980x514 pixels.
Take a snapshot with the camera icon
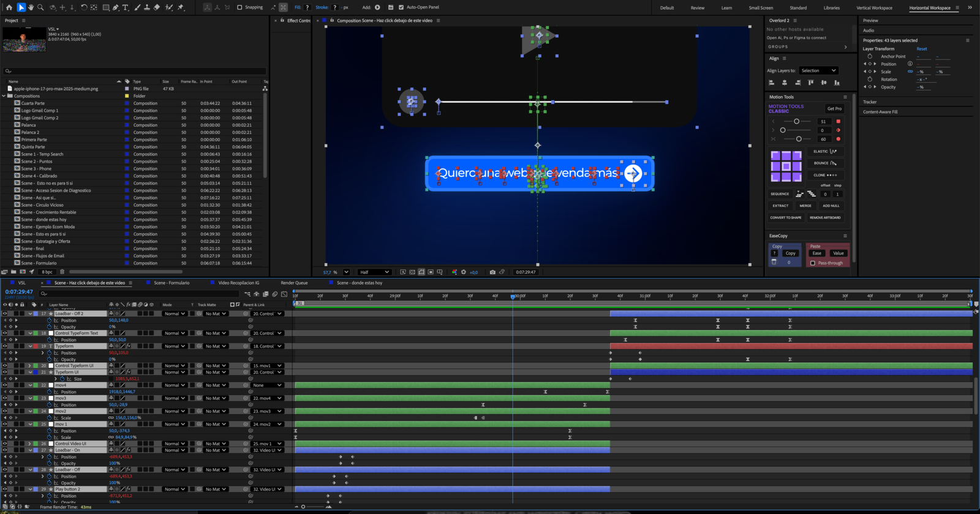492,272
